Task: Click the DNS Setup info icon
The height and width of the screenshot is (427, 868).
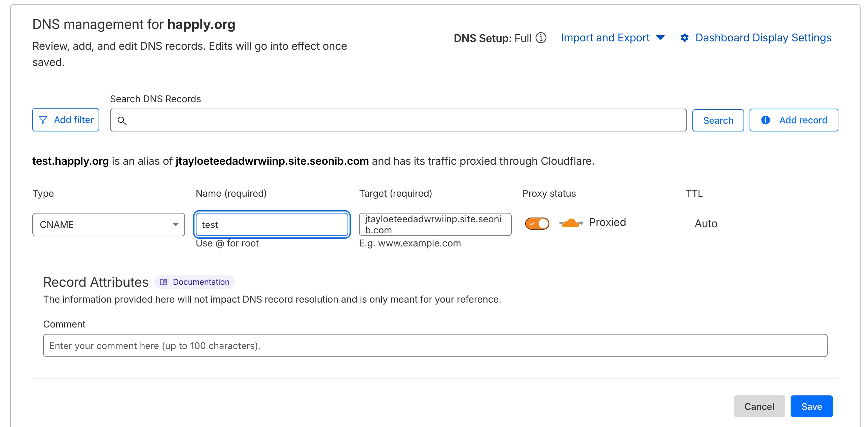Action: 541,38
